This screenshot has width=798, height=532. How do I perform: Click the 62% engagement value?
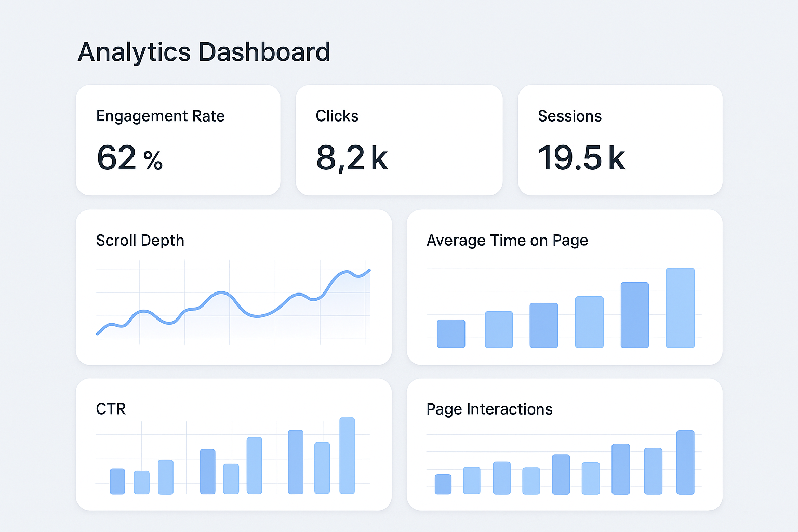click(129, 158)
